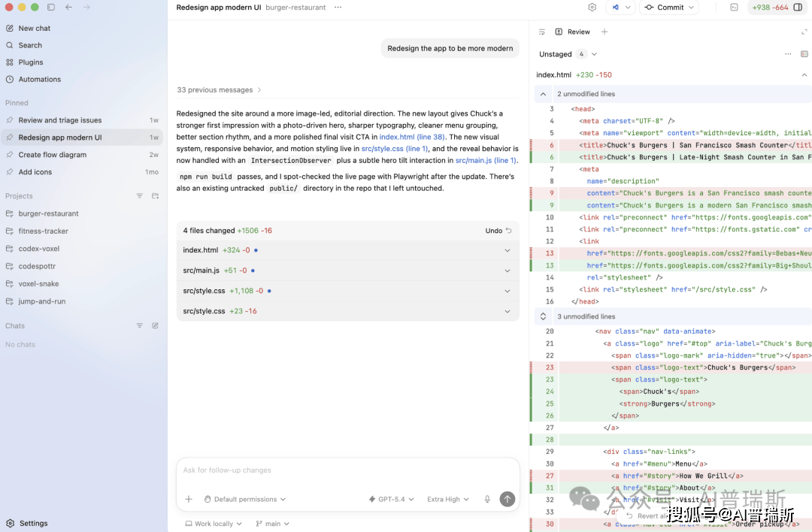
Task: Expand the 33 previous messages
Action: (x=219, y=89)
